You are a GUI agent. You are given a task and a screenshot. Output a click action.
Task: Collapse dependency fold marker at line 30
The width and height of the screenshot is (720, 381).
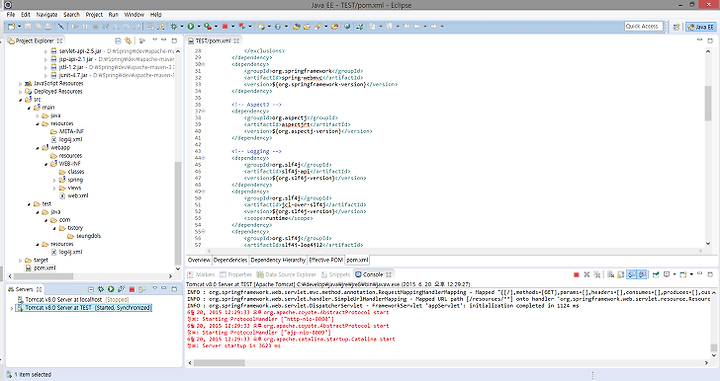203,64
